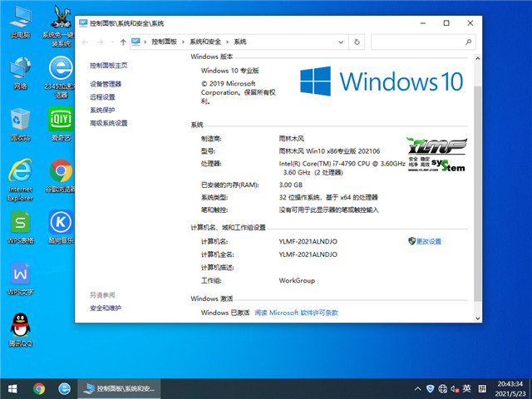This screenshot has height=399, width=532.
Task: Click 更改设置 shield link
Action: [425, 241]
